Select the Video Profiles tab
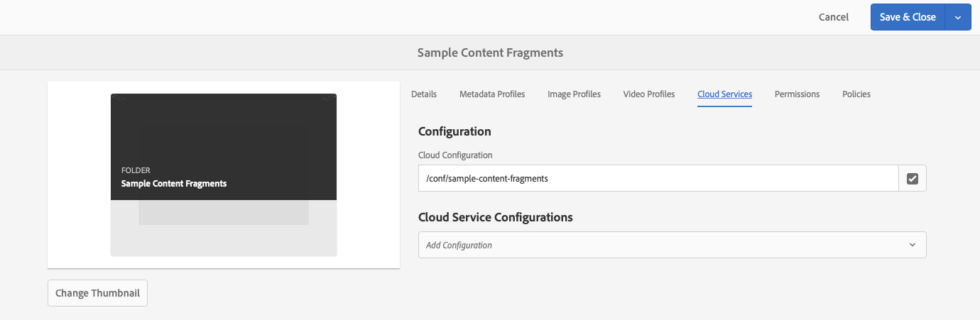Viewport: 980px width, 320px height. click(x=649, y=94)
